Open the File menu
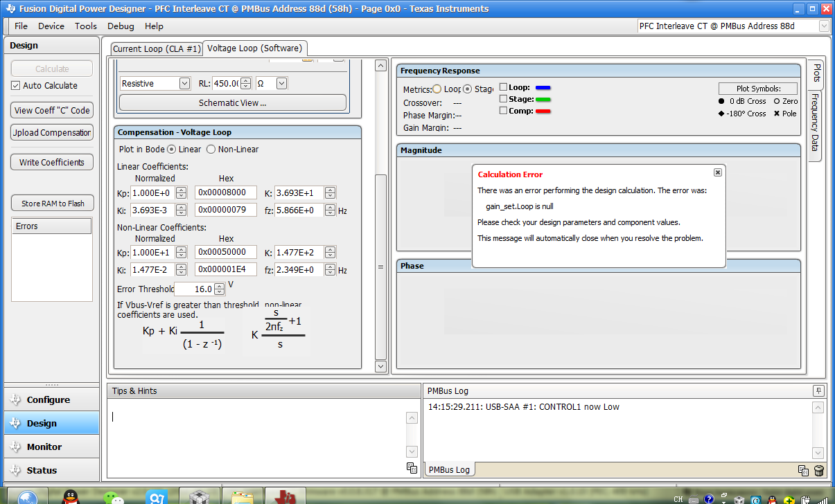This screenshot has height=504, width=835. point(21,26)
